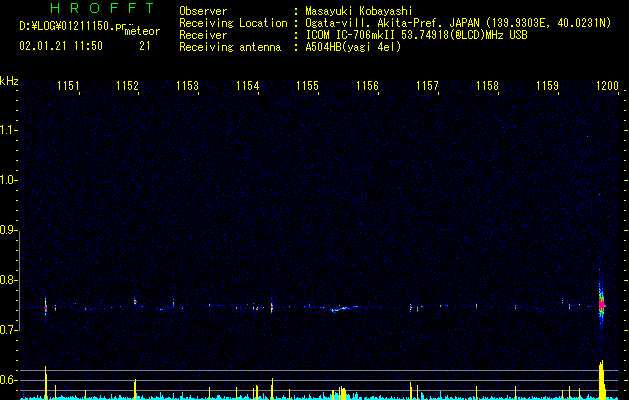Click the HROFFT title text
The height and width of the screenshot is (400, 629).
(102, 8)
